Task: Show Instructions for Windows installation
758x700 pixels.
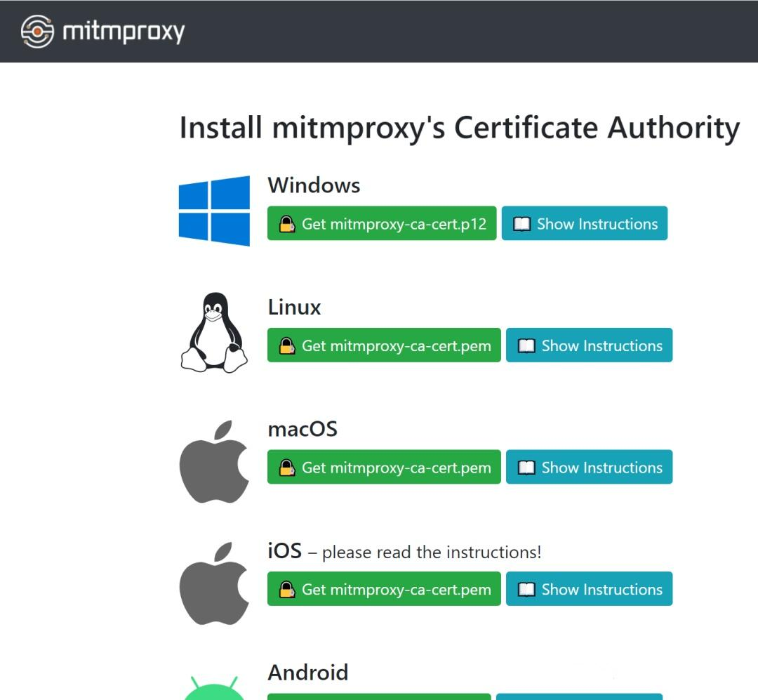Action: [x=585, y=223]
